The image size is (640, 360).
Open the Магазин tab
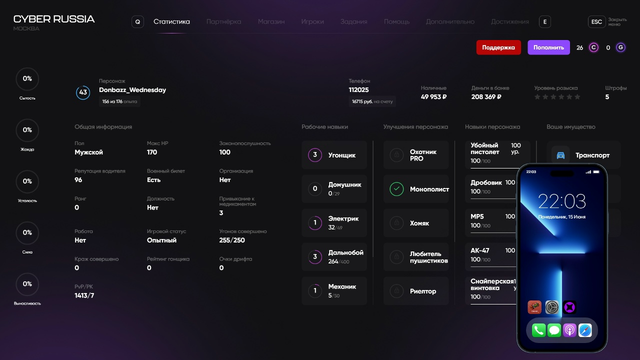click(x=271, y=22)
